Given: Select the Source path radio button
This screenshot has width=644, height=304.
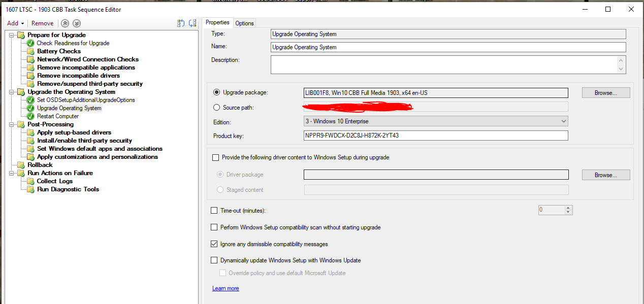Looking at the screenshot, I should pyautogui.click(x=217, y=108).
